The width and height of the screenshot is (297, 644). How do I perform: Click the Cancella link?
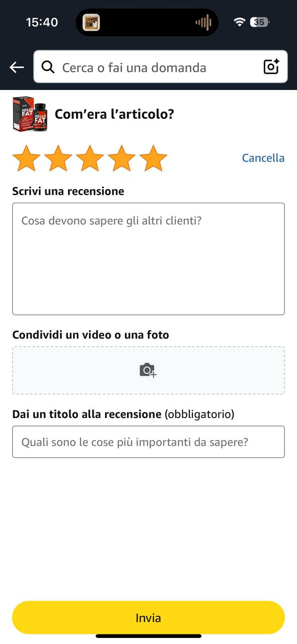(x=263, y=158)
